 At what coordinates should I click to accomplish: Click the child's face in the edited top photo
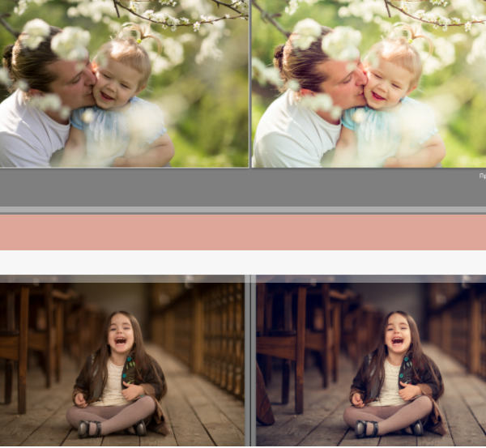click(387, 81)
